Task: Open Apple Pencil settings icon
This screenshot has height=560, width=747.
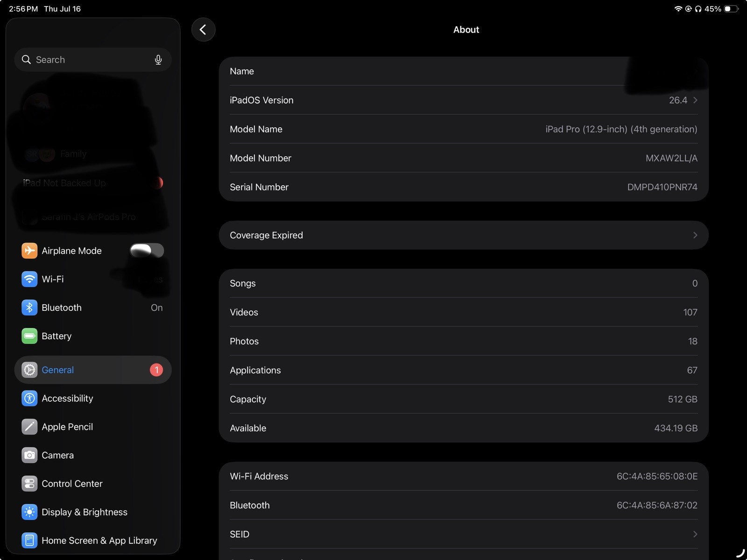Action: pyautogui.click(x=29, y=427)
